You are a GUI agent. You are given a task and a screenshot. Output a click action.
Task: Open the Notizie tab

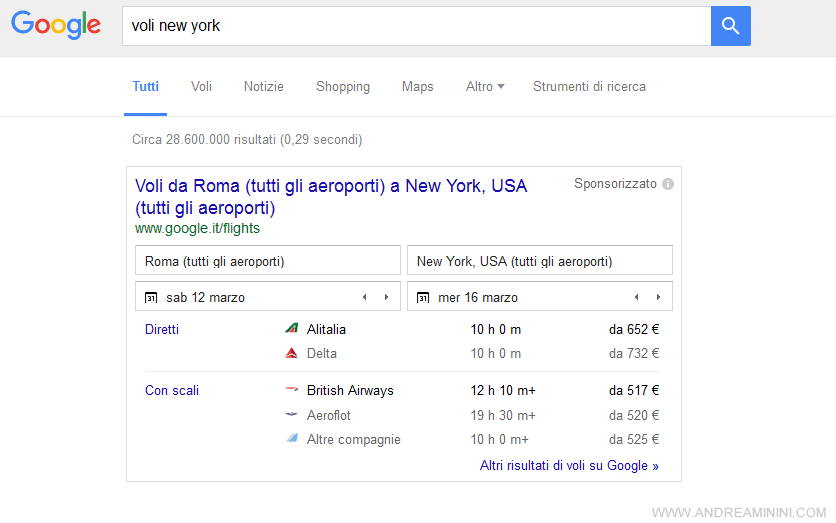point(263,87)
